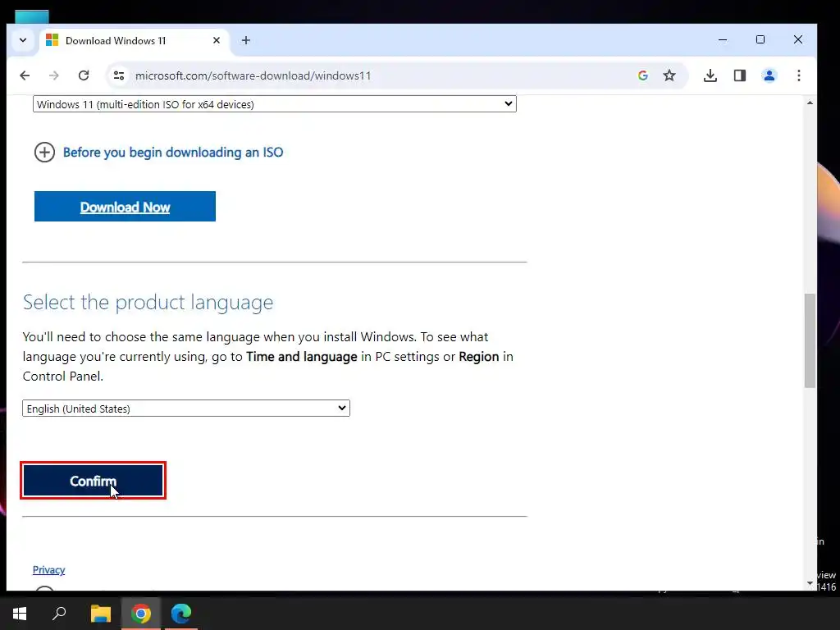Expand Before you begin downloading an ISO

click(173, 152)
